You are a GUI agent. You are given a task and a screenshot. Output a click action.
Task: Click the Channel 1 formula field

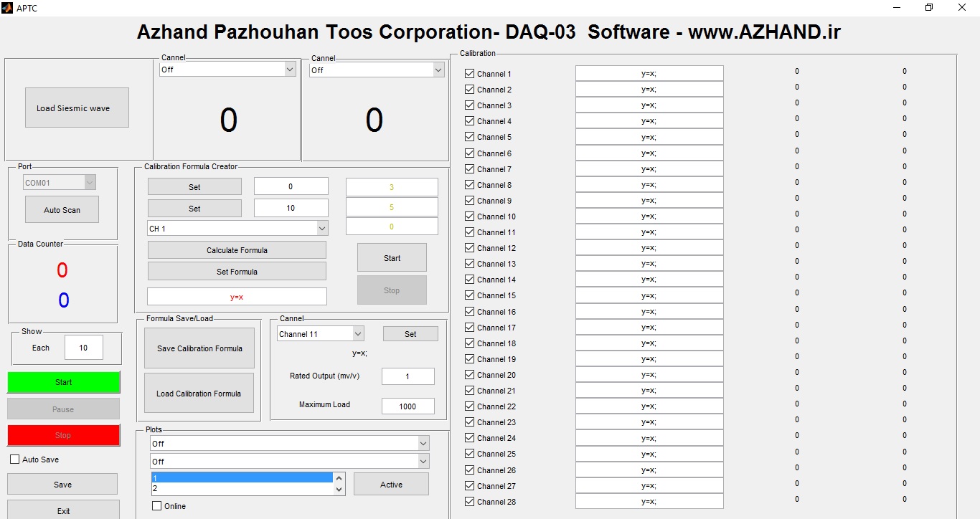pyautogui.click(x=649, y=73)
